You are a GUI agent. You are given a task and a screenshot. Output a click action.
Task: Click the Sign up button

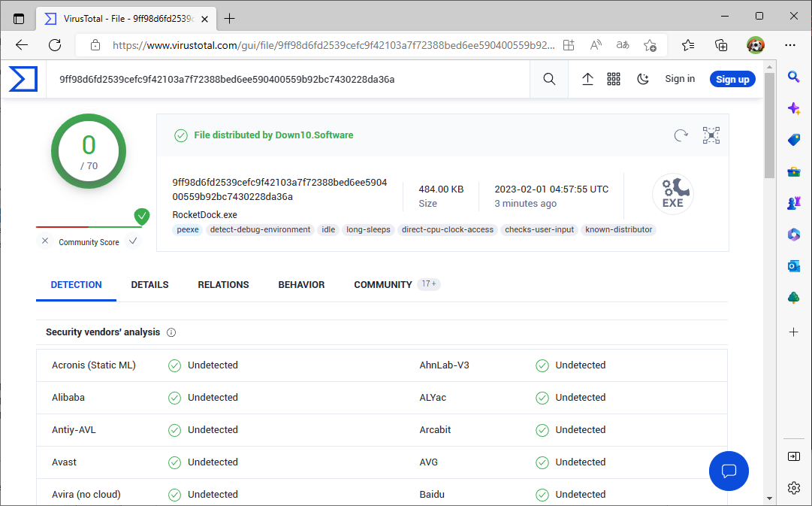pos(732,80)
